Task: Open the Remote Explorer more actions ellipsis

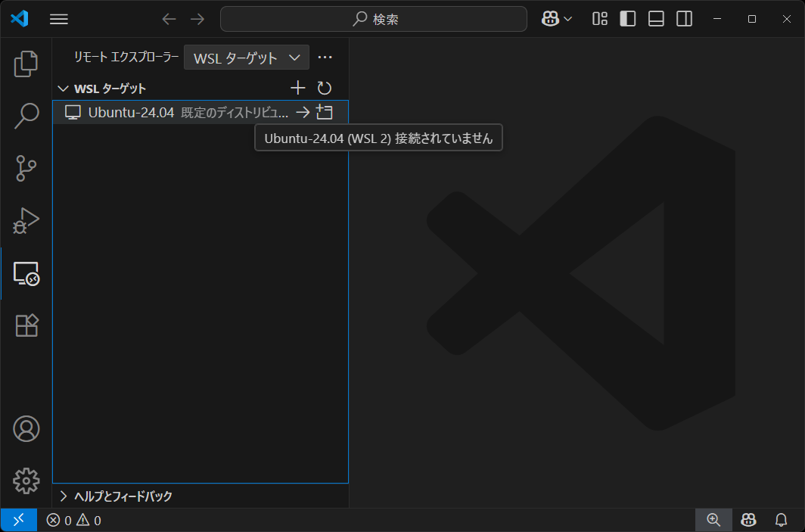Action: (325, 57)
